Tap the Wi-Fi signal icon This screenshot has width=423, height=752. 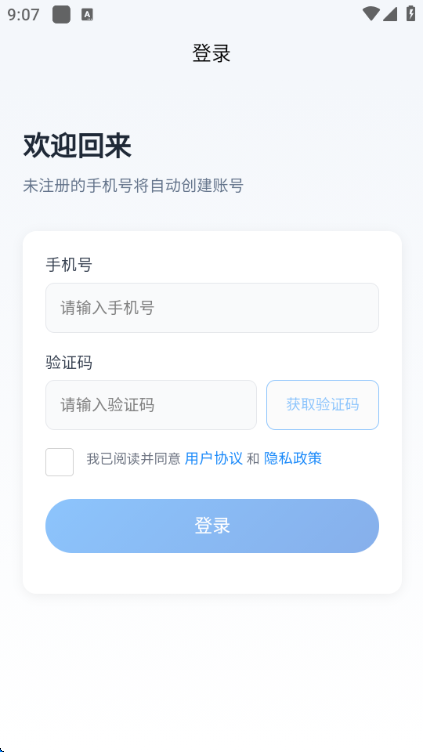[371, 14]
